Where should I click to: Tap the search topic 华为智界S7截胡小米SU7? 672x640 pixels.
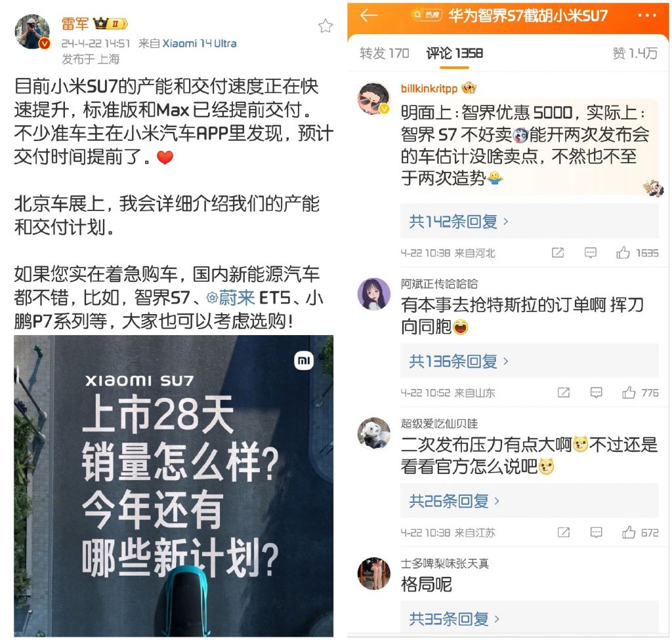point(527,16)
